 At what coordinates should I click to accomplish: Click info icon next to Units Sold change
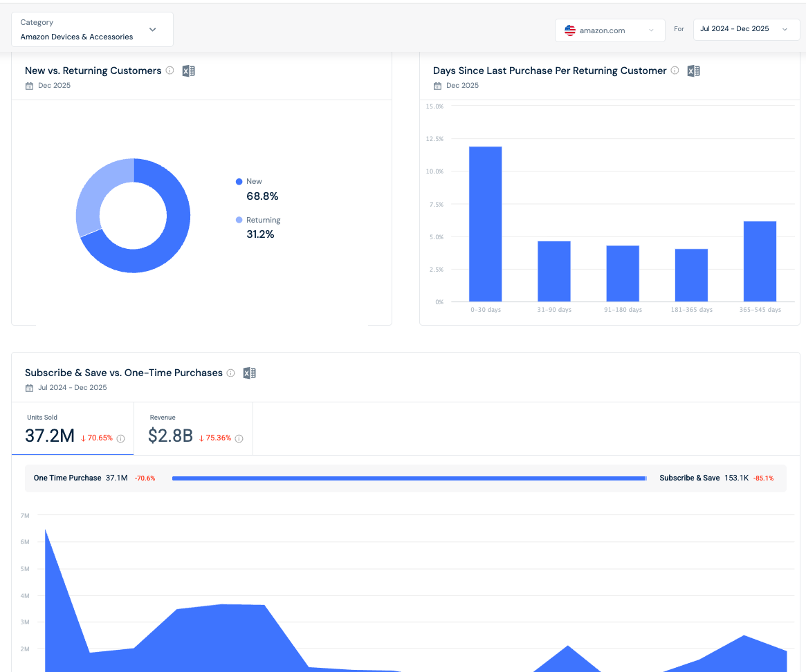point(121,439)
